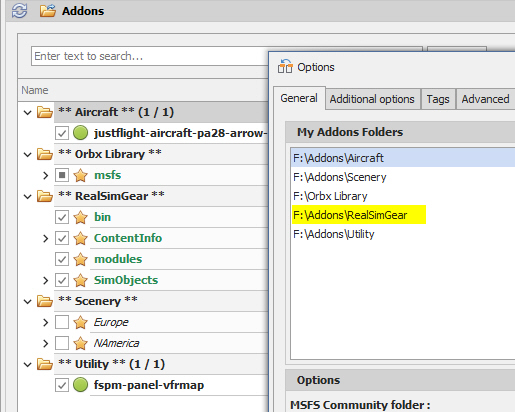Click the addon search text field
Image resolution: width=515 pixels, height=412 pixels.
[150, 56]
